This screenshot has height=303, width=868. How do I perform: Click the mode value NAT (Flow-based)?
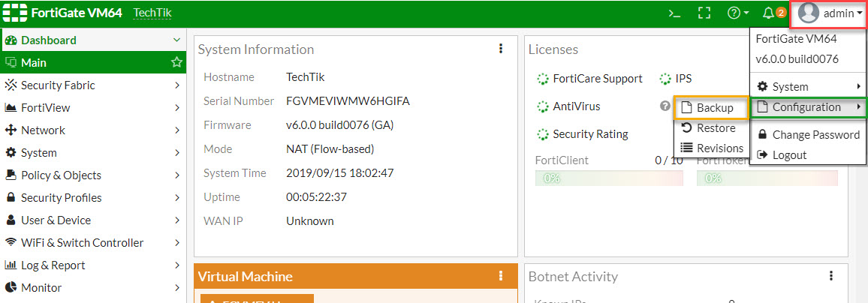click(330, 149)
